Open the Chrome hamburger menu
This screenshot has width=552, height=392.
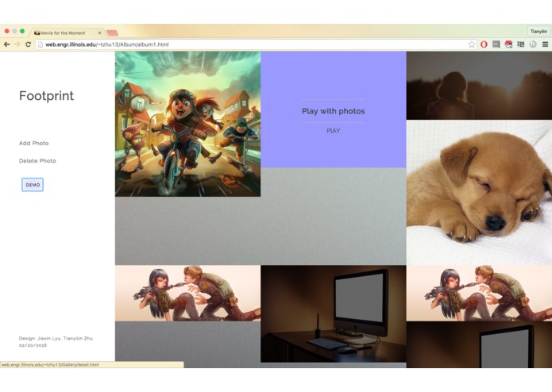(x=545, y=44)
